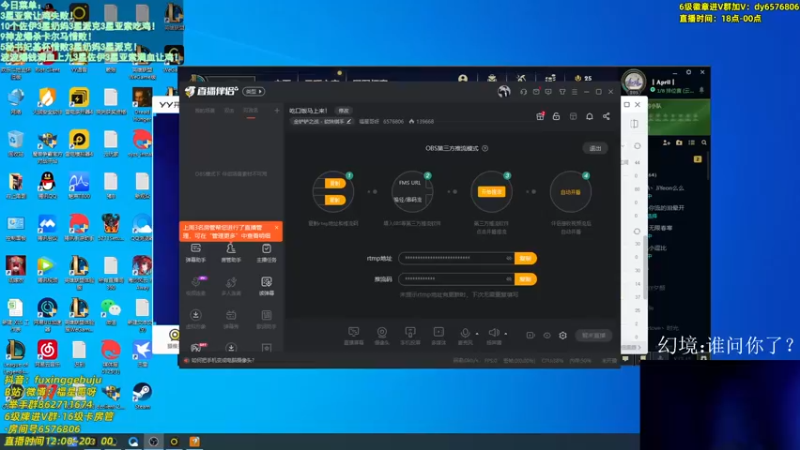Reveal the stream key with its eye icon
The height and width of the screenshot is (450, 800).
click(x=509, y=279)
